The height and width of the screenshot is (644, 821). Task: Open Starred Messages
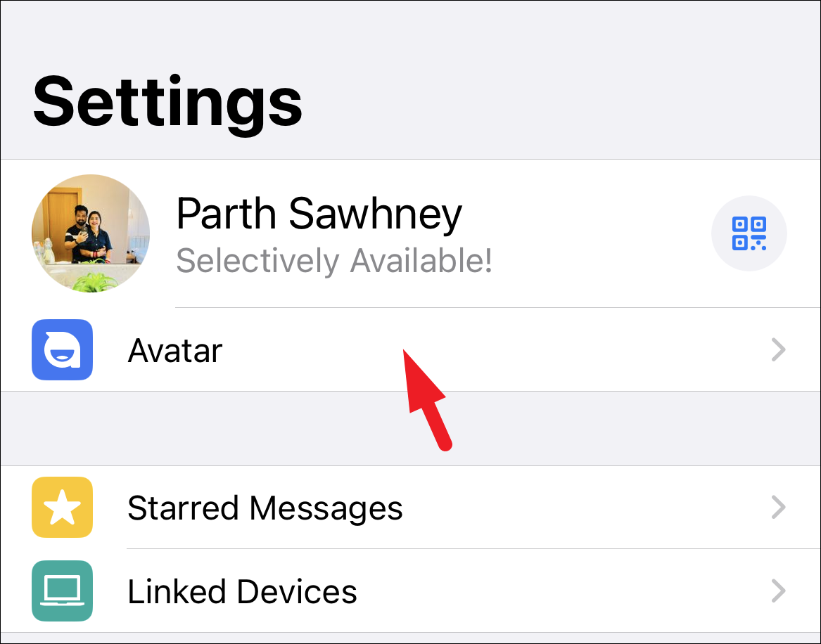click(x=265, y=508)
